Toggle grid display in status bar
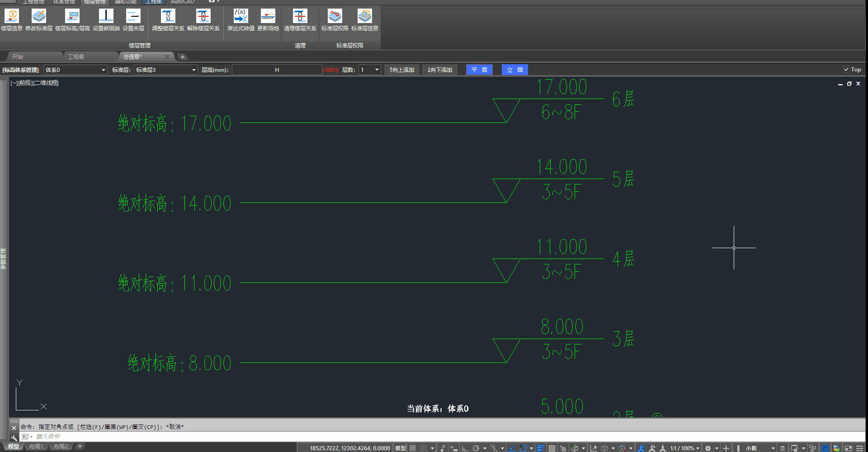 point(413,448)
